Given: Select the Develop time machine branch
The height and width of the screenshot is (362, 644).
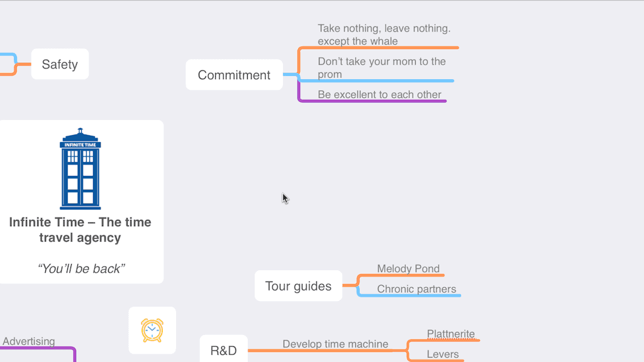Looking at the screenshot, I should pyautogui.click(x=335, y=344).
